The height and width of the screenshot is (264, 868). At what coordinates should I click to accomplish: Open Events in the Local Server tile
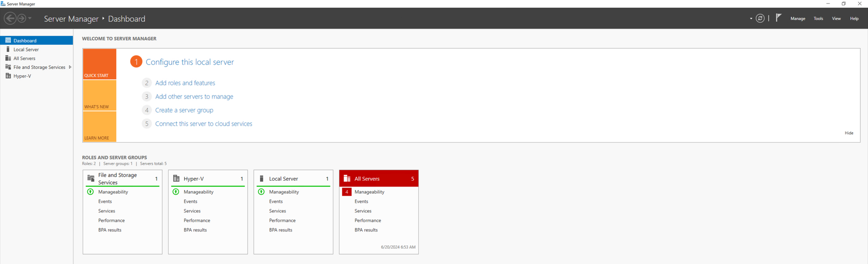[276, 202]
